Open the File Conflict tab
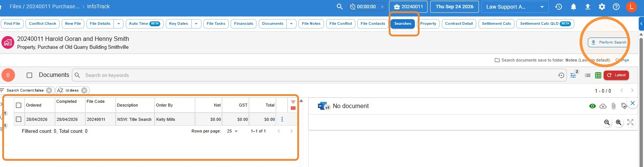The image size is (644, 167). [341, 24]
